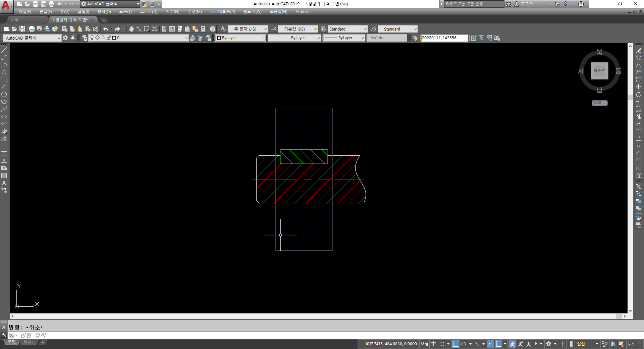Select the Move tool in modify toolbar
644x349 pixels.
(x=639, y=87)
